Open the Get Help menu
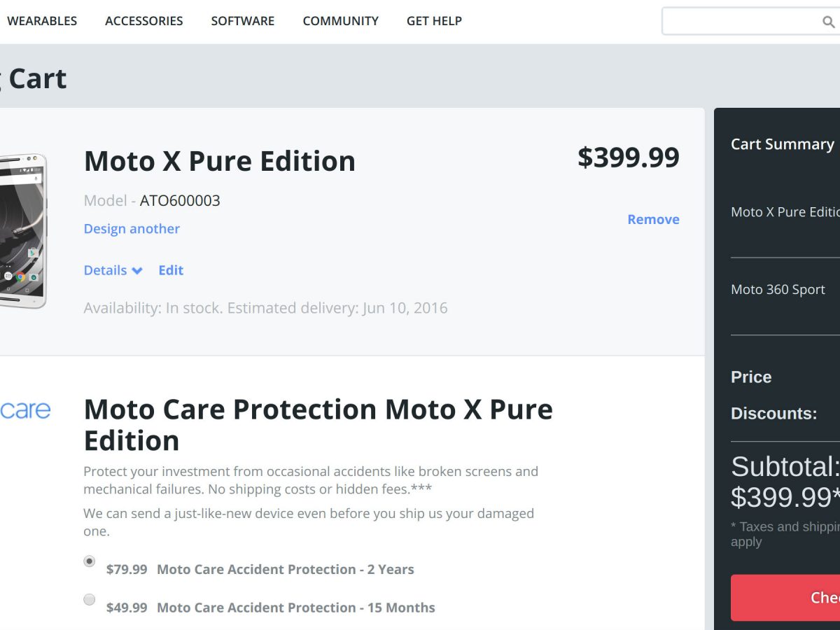 coord(434,21)
